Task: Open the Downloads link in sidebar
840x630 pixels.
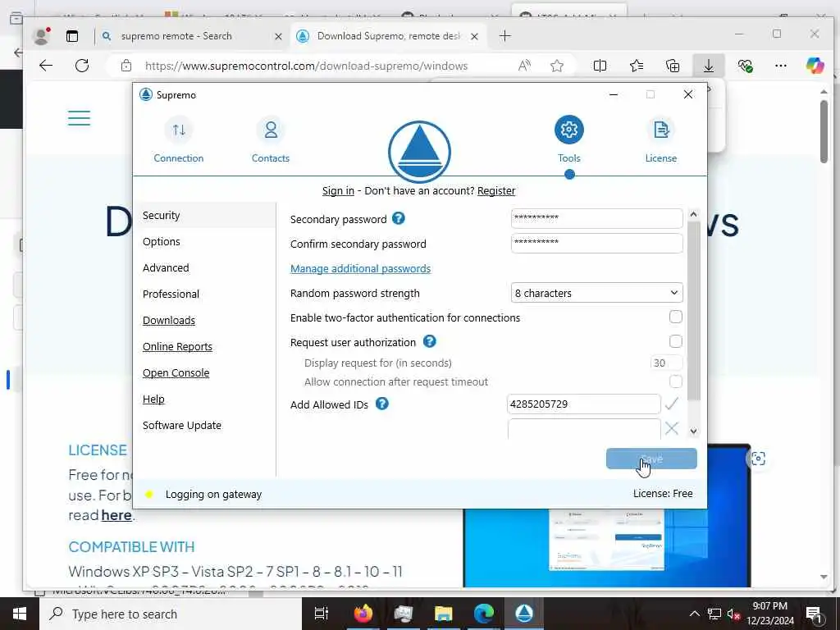Action: [169, 321]
